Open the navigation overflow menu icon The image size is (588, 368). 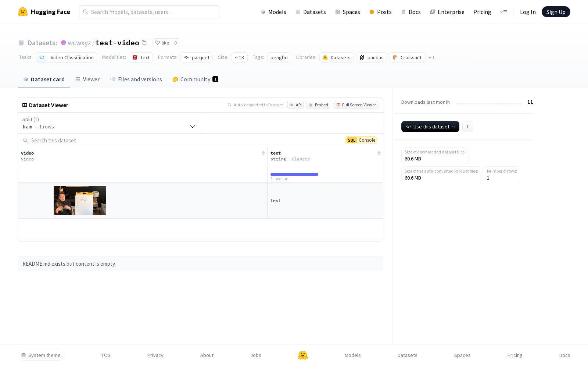(x=503, y=12)
